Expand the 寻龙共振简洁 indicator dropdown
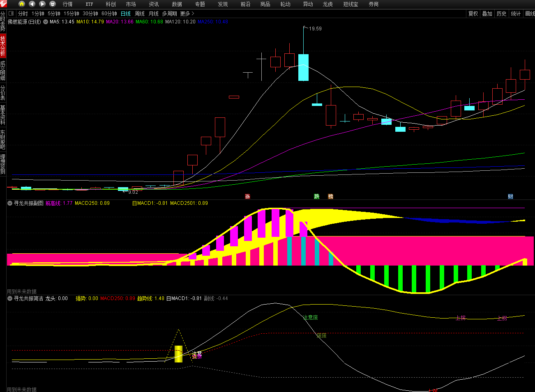The width and height of the screenshot is (535, 392). point(10,298)
